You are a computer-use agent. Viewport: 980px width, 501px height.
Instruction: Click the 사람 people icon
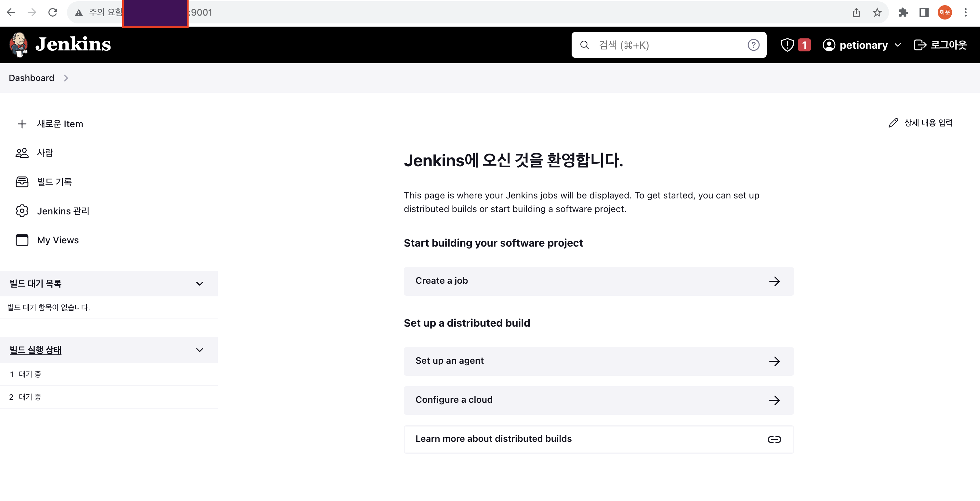[x=22, y=153]
